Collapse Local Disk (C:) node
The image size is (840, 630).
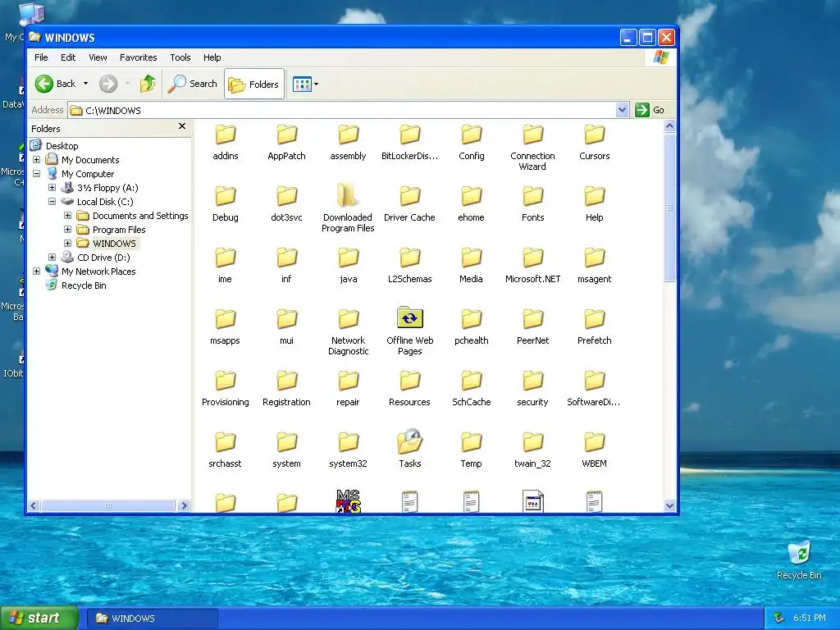pyautogui.click(x=52, y=202)
